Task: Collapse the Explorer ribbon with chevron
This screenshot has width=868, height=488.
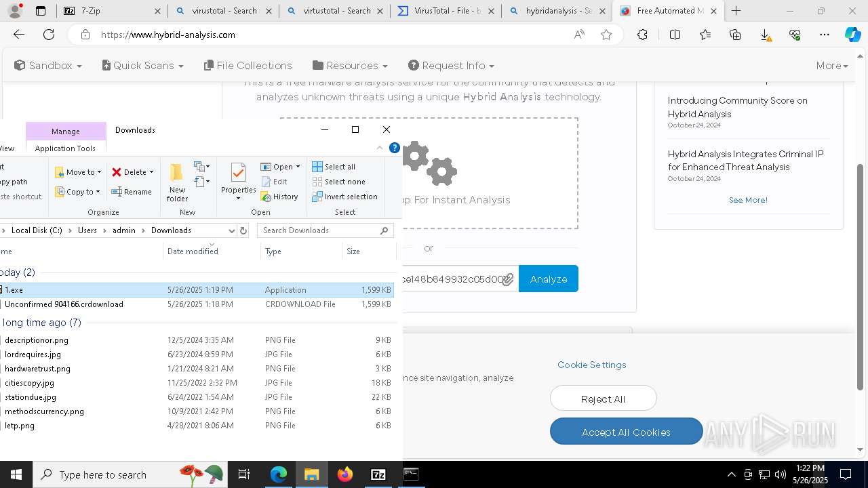Action: pos(380,148)
